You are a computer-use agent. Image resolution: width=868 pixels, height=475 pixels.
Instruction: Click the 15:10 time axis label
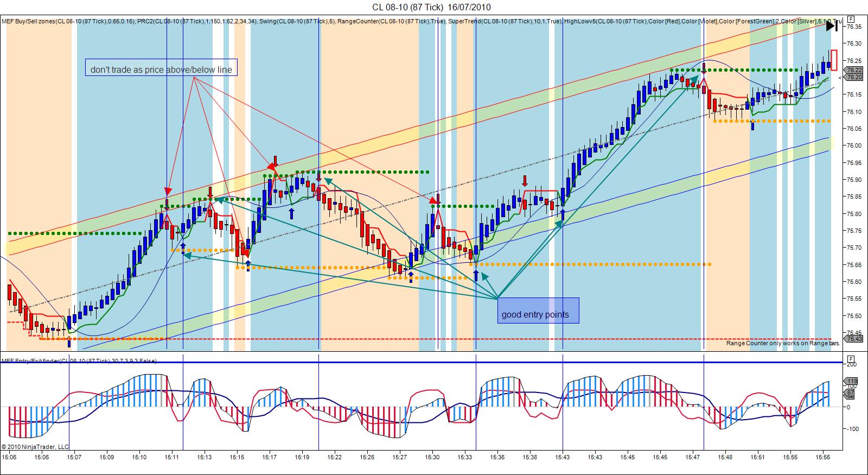(x=139, y=457)
